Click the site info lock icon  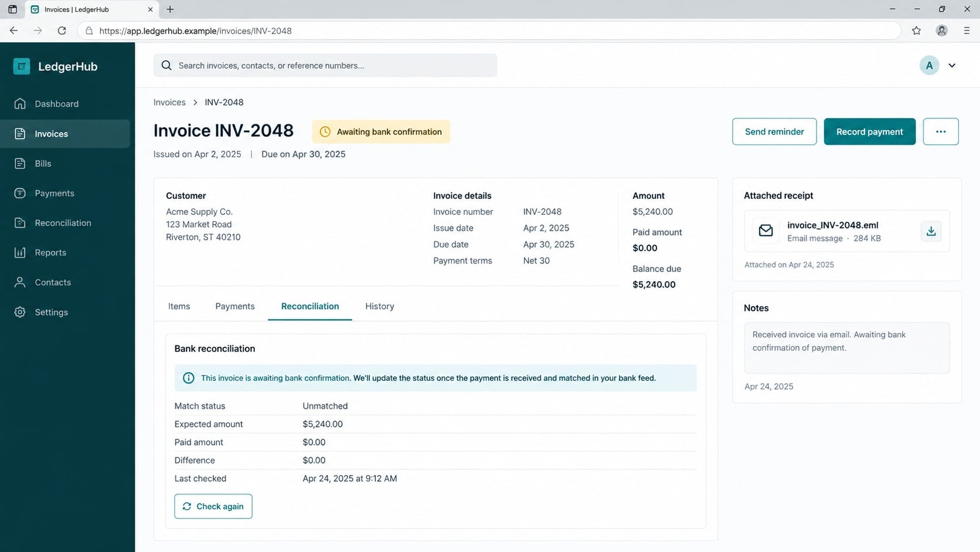click(89, 31)
